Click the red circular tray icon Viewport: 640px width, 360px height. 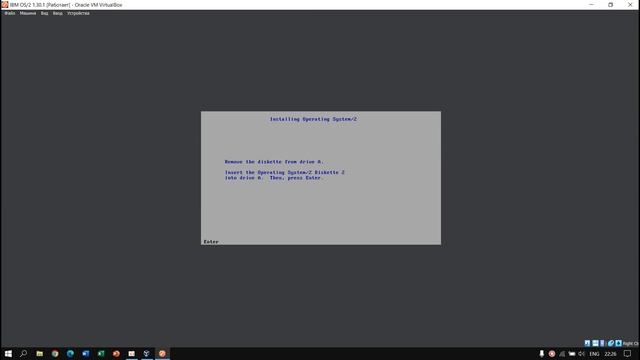[x=552, y=353]
